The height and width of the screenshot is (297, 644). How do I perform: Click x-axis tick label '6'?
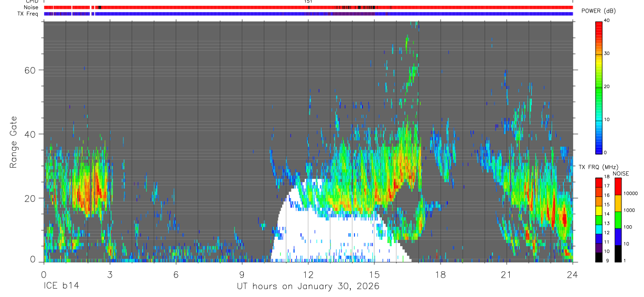pos(176,274)
